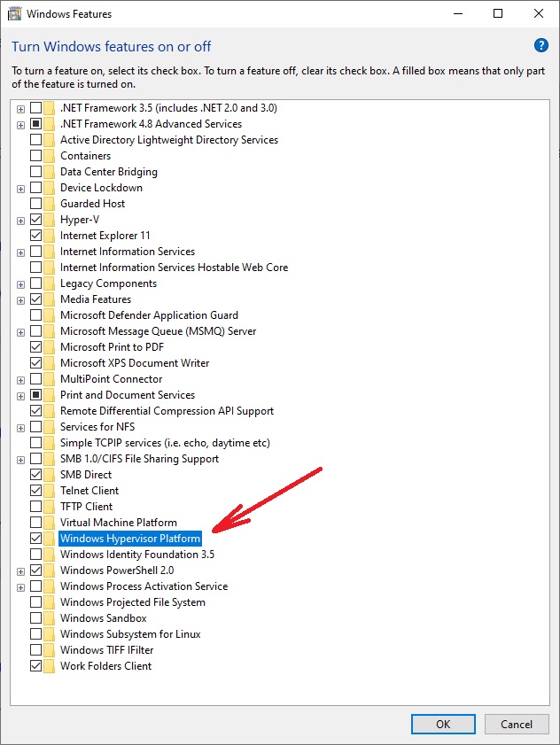
Task: Click the folder icon beside Work Folders Client
Action: click(49, 666)
